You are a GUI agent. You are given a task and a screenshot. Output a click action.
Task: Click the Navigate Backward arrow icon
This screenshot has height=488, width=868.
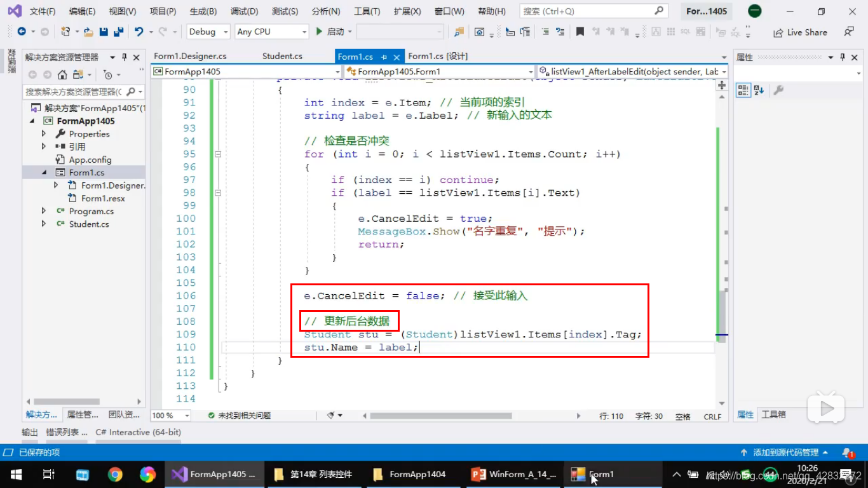(x=22, y=32)
